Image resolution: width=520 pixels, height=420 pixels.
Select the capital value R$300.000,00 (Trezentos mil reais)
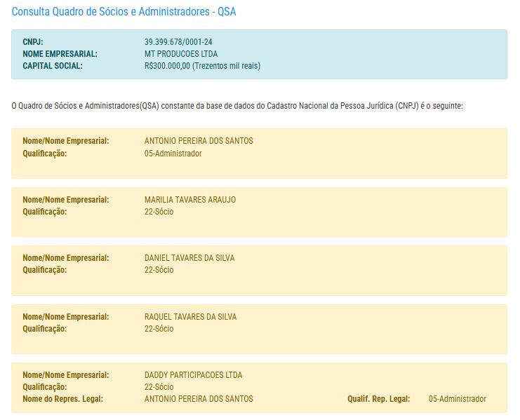(x=202, y=66)
